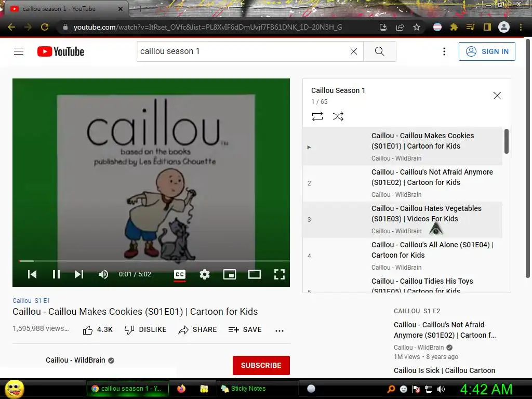Open Firefox from the taskbar
The image size is (532, 399).
point(181,389)
